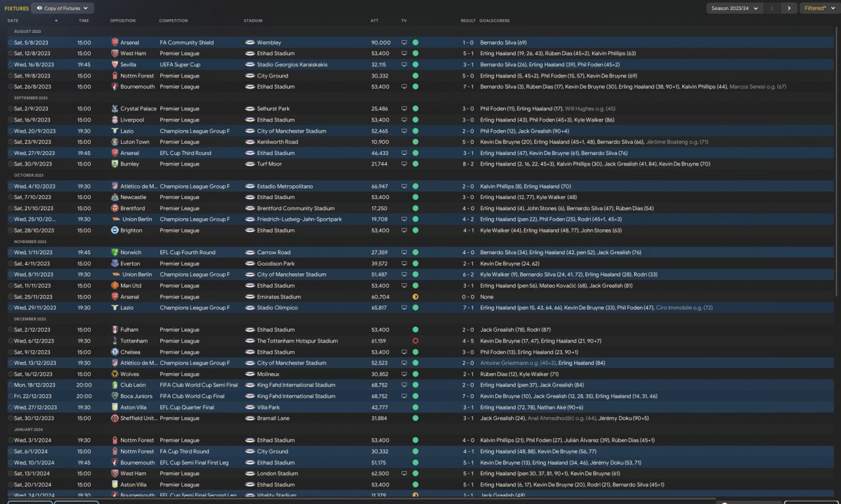Click the Burnley club badge
This screenshot has height=504, width=841.
pyautogui.click(x=116, y=164)
